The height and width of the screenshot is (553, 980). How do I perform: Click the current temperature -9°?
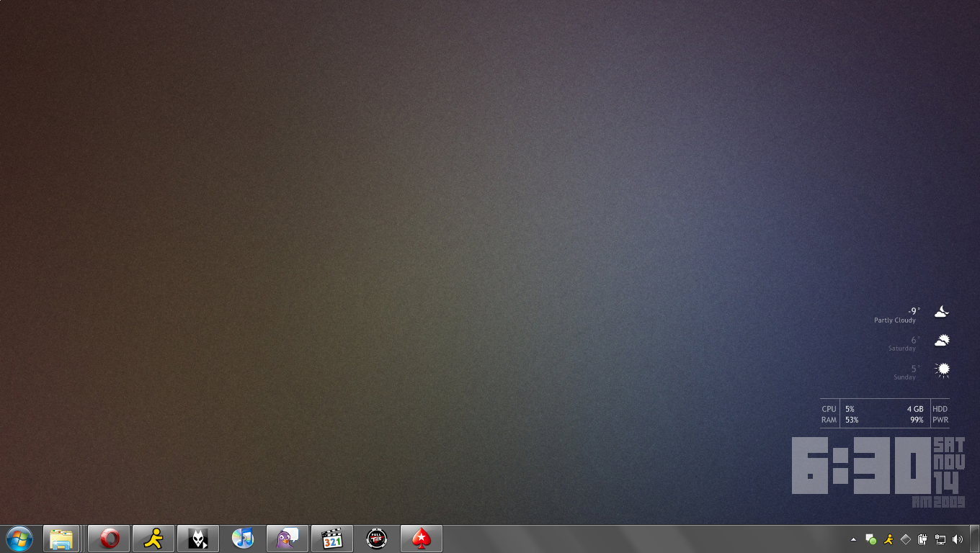coord(914,311)
